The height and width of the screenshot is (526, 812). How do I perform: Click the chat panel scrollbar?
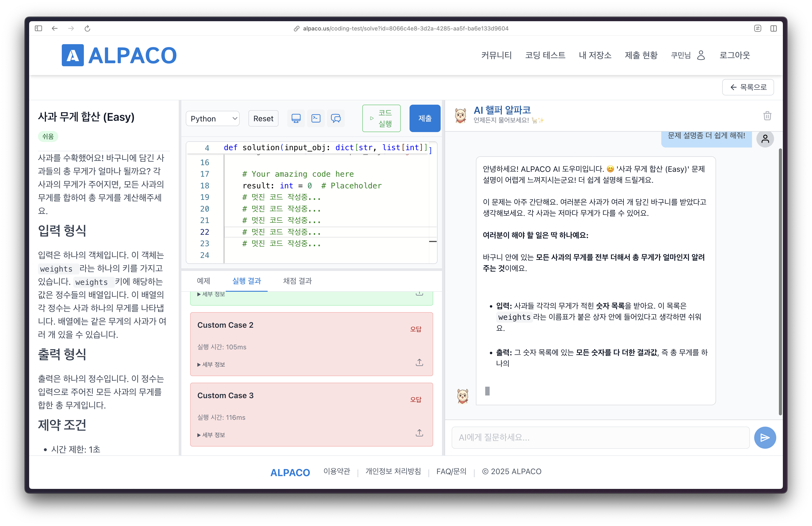(780, 282)
